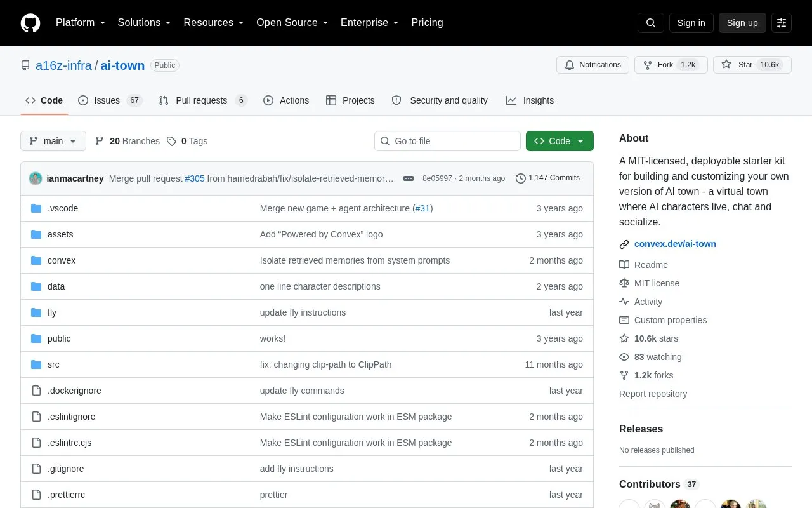Open the Pricing page link
812x508 pixels.
[427, 23]
